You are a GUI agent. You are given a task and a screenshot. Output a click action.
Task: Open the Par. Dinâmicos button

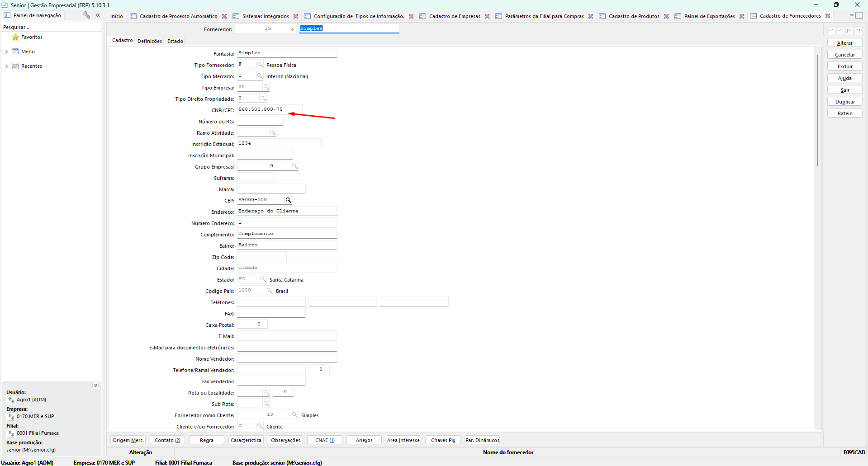click(x=482, y=440)
